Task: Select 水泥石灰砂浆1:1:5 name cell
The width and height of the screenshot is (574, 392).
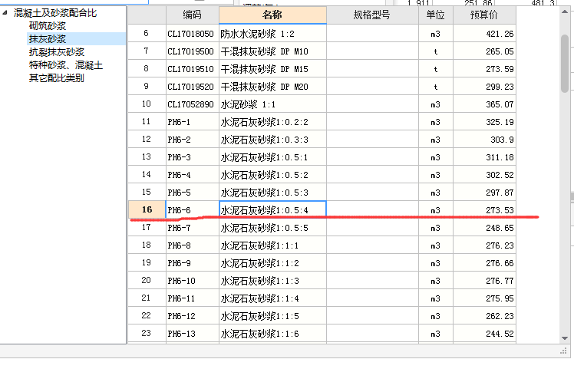Action: pyautogui.click(x=272, y=316)
